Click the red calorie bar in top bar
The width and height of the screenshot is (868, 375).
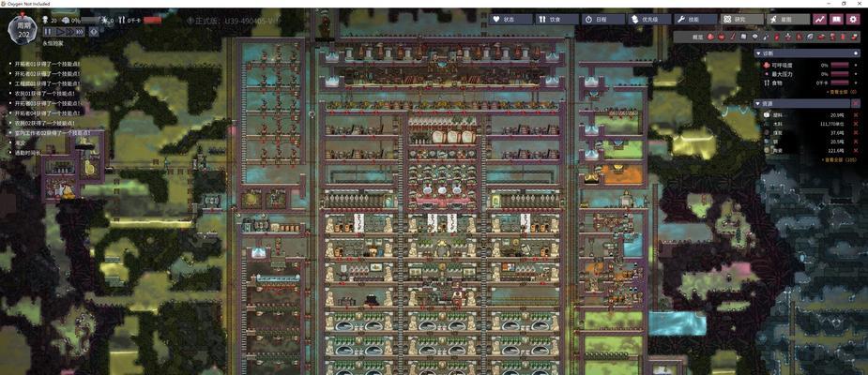pyautogui.click(x=152, y=20)
